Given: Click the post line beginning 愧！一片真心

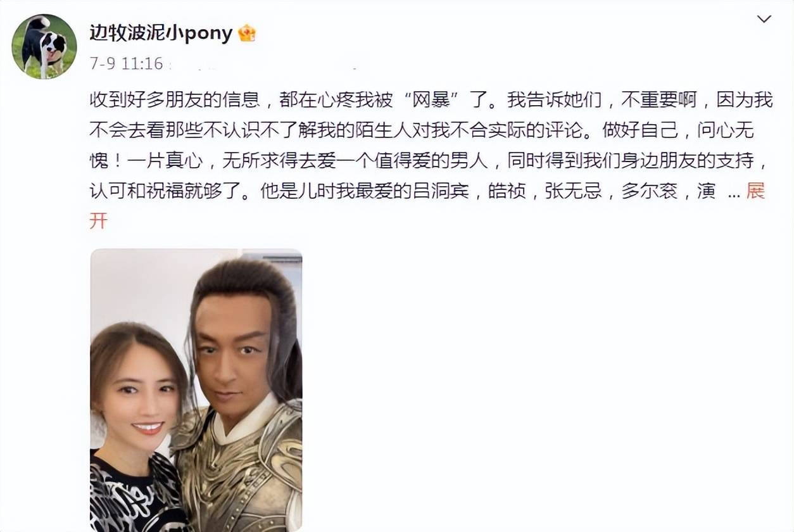Looking at the screenshot, I should 429,161.
